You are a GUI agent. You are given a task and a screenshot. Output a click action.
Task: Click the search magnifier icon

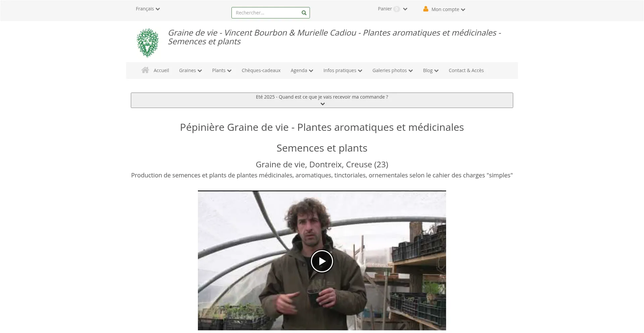coord(304,13)
